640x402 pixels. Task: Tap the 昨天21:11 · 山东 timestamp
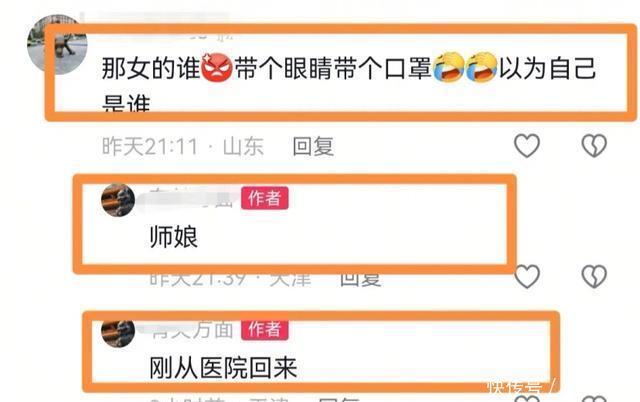click(x=182, y=146)
